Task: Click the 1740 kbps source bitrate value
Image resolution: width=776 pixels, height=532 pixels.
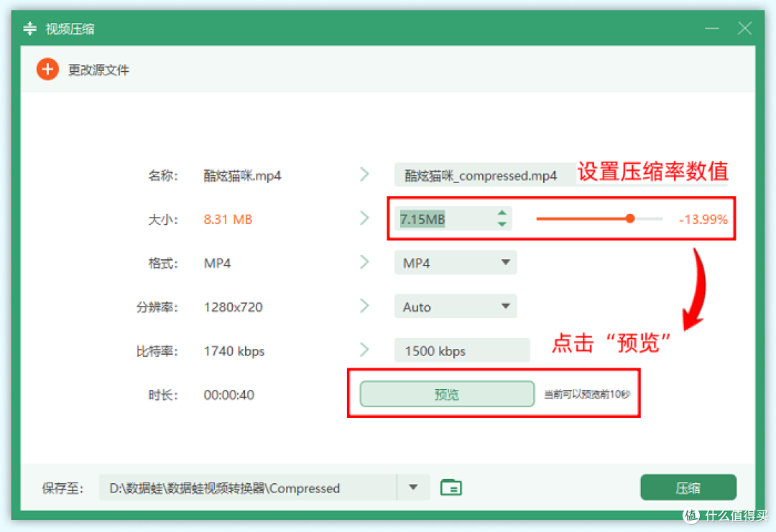Action: pyautogui.click(x=234, y=351)
